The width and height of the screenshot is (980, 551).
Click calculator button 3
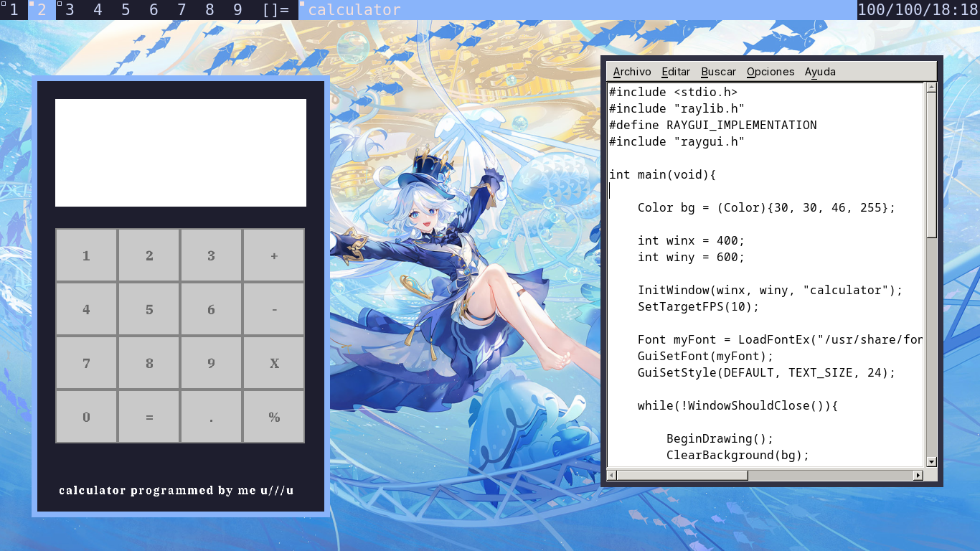[x=211, y=255]
